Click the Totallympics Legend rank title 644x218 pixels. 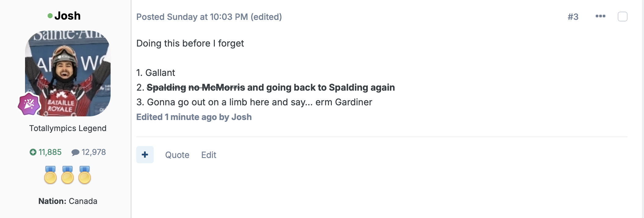pyautogui.click(x=68, y=128)
